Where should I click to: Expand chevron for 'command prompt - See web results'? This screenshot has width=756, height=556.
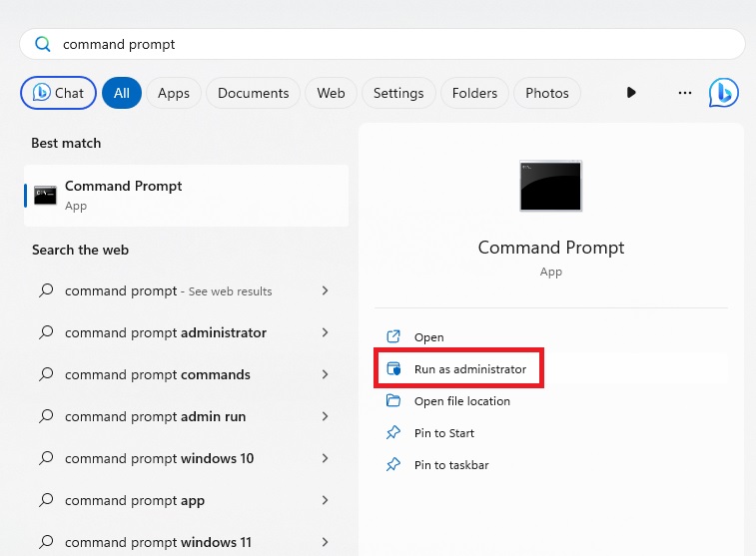coord(325,290)
